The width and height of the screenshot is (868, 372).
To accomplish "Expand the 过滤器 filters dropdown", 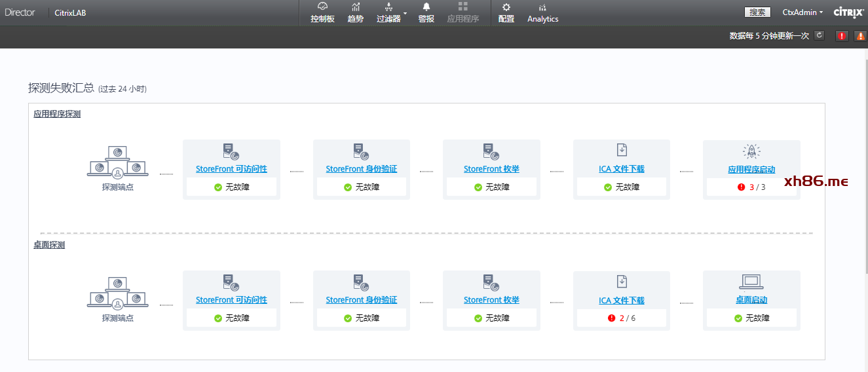I will [x=390, y=12].
